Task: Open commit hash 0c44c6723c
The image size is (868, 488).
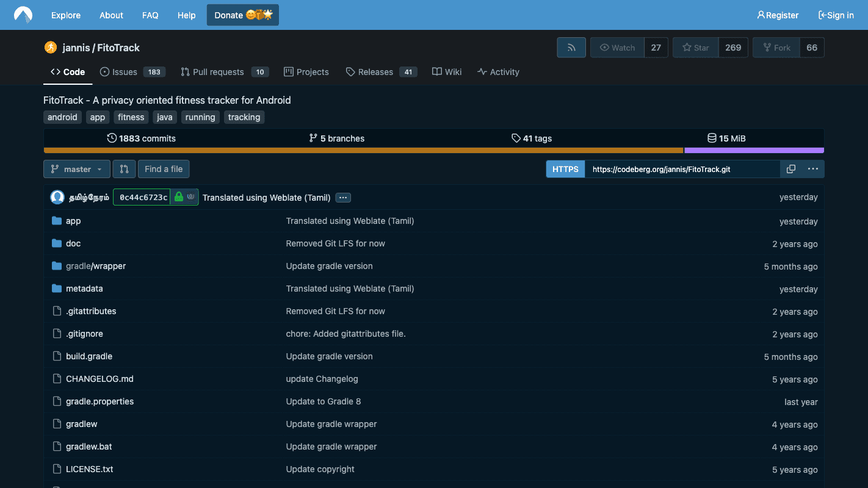Action: point(143,197)
